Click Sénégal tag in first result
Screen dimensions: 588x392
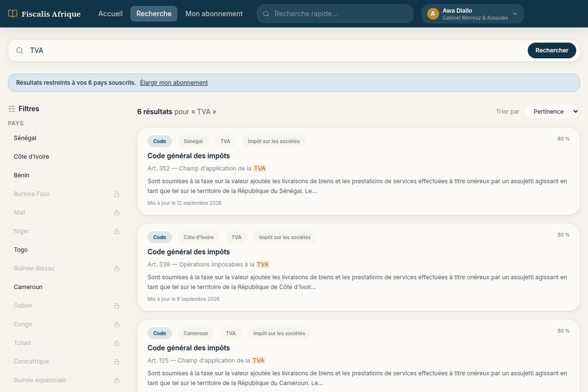pos(193,141)
